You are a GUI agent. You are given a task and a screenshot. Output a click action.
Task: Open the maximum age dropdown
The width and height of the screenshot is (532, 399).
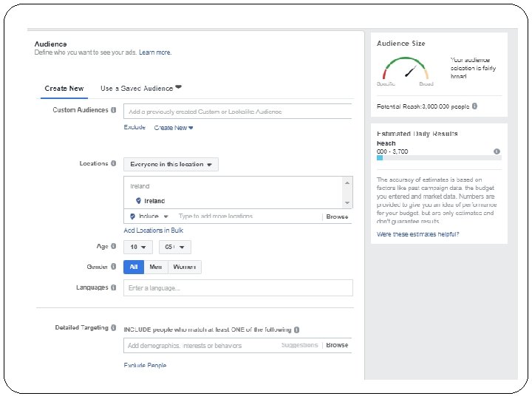[x=174, y=248]
